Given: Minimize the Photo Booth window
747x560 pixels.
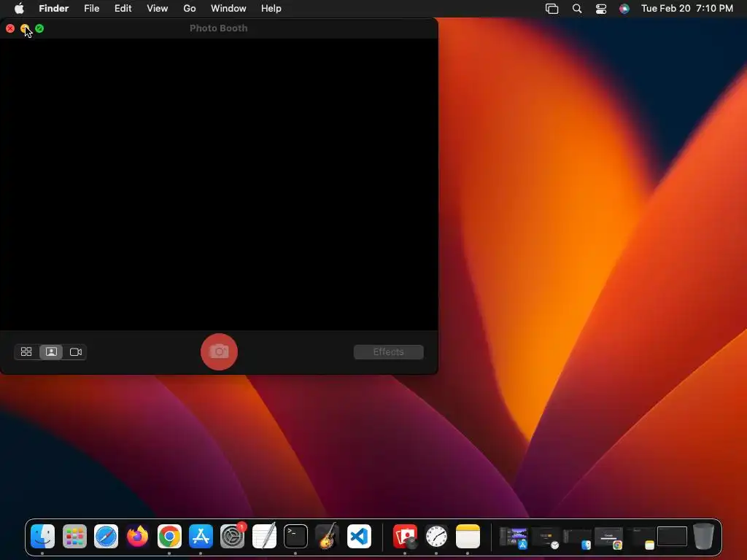Looking at the screenshot, I should pos(25,28).
